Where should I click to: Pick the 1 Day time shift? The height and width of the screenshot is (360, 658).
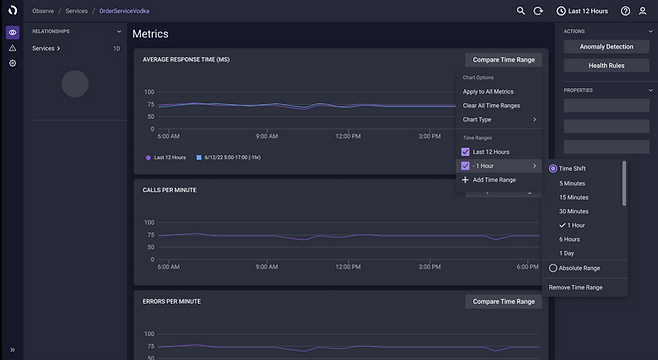point(567,253)
